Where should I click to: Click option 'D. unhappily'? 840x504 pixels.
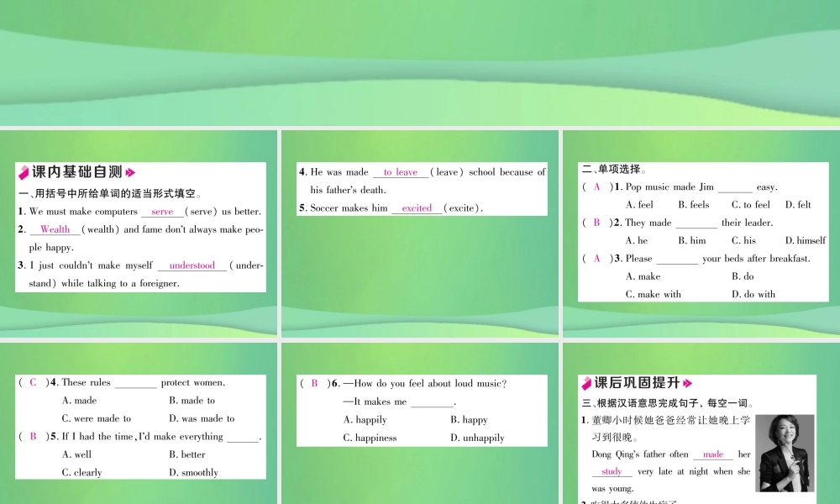[478, 438]
